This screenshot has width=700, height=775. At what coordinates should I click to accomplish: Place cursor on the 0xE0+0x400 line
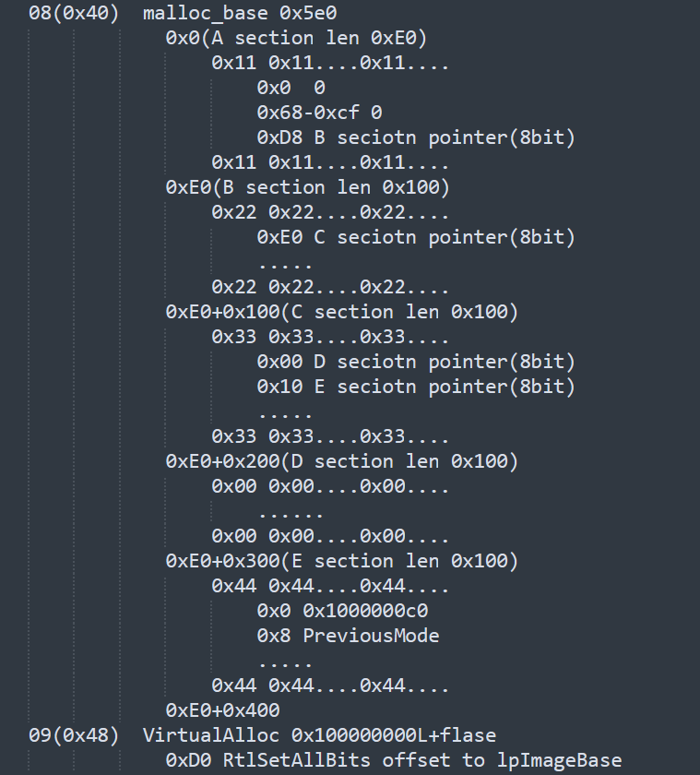pyautogui.click(x=222, y=710)
